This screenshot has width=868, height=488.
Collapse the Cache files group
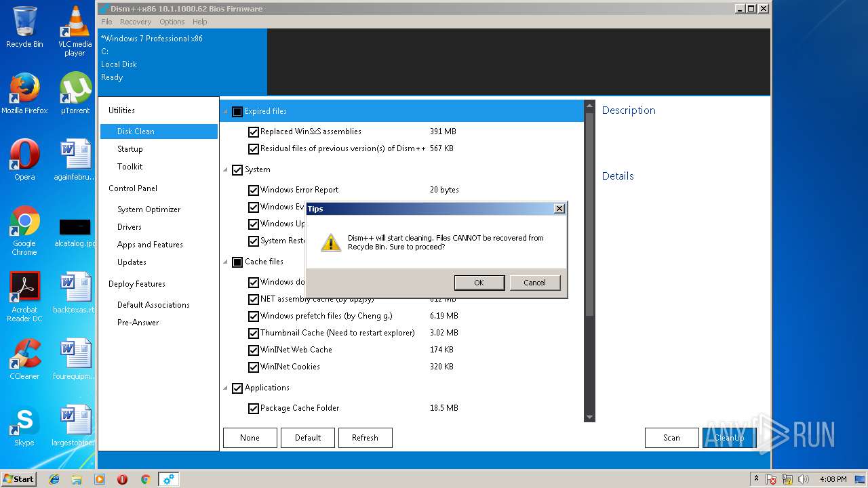226,262
